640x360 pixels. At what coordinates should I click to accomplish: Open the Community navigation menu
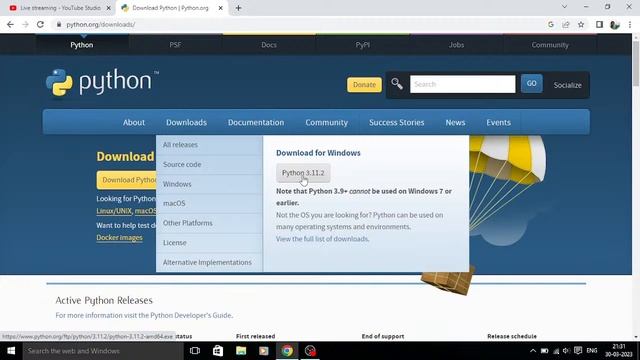327,122
